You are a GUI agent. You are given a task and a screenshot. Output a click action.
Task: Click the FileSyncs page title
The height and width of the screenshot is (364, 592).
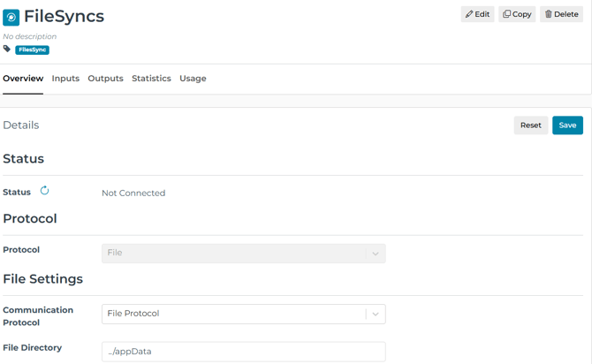pos(65,17)
